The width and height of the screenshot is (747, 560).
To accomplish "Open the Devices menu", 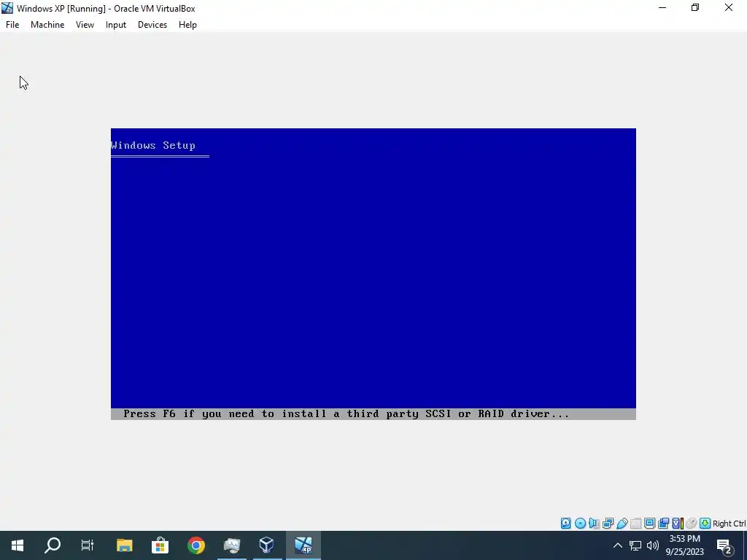I will pyautogui.click(x=152, y=25).
